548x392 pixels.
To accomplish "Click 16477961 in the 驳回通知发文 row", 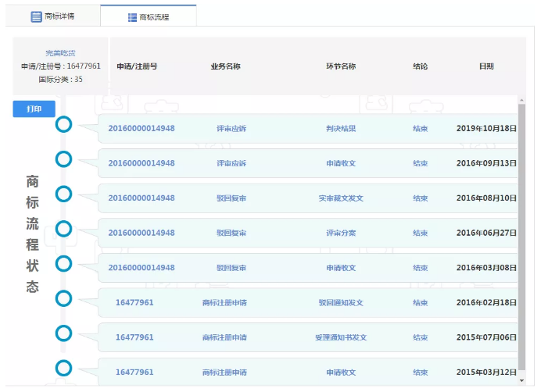I will (134, 303).
